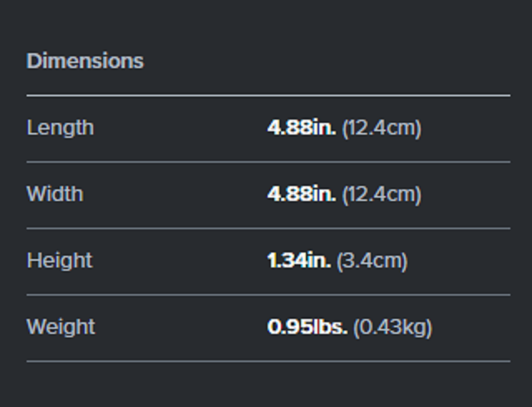
Task: Click the Dimensions section heading
Action: [x=85, y=61]
